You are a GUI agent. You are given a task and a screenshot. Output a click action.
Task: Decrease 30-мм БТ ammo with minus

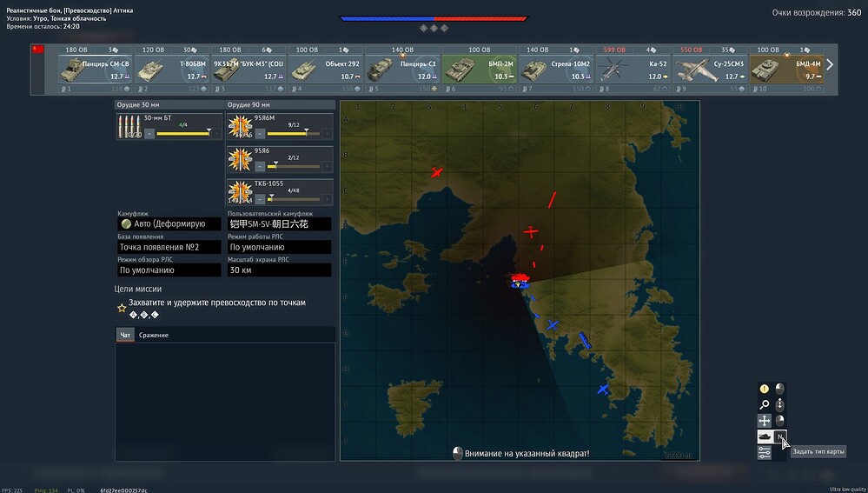(149, 134)
